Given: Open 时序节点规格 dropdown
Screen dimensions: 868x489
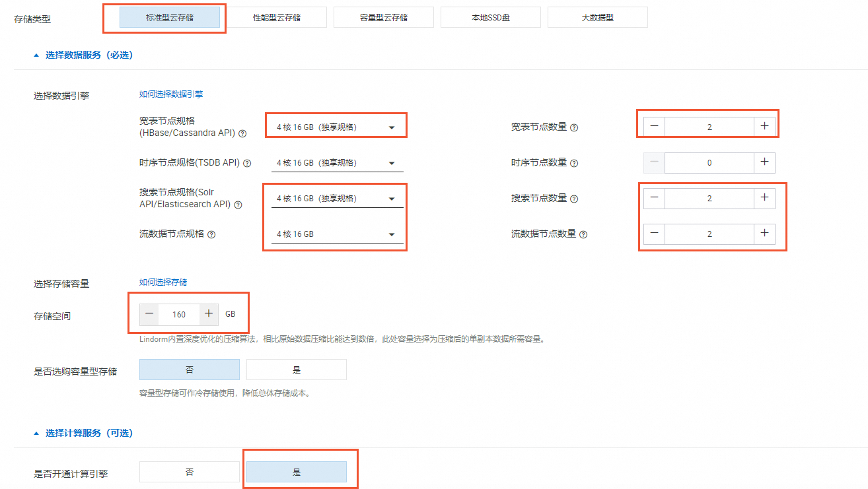Looking at the screenshot, I should point(337,162).
